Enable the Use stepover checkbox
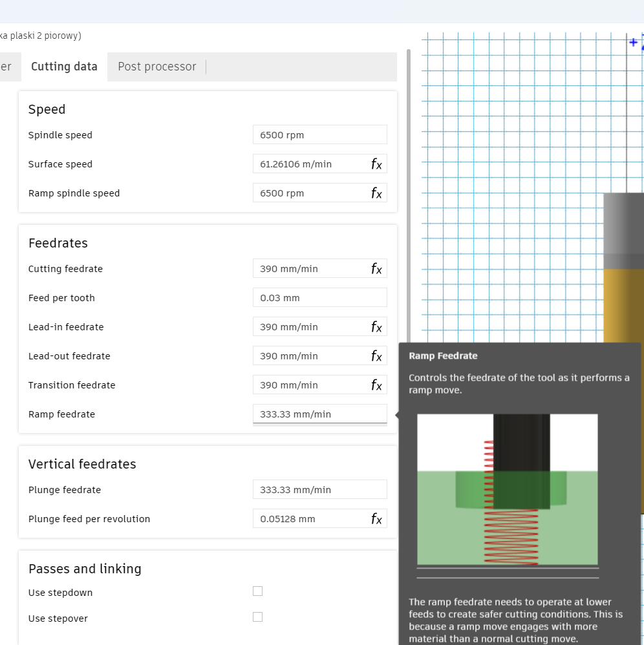 (x=257, y=617)
